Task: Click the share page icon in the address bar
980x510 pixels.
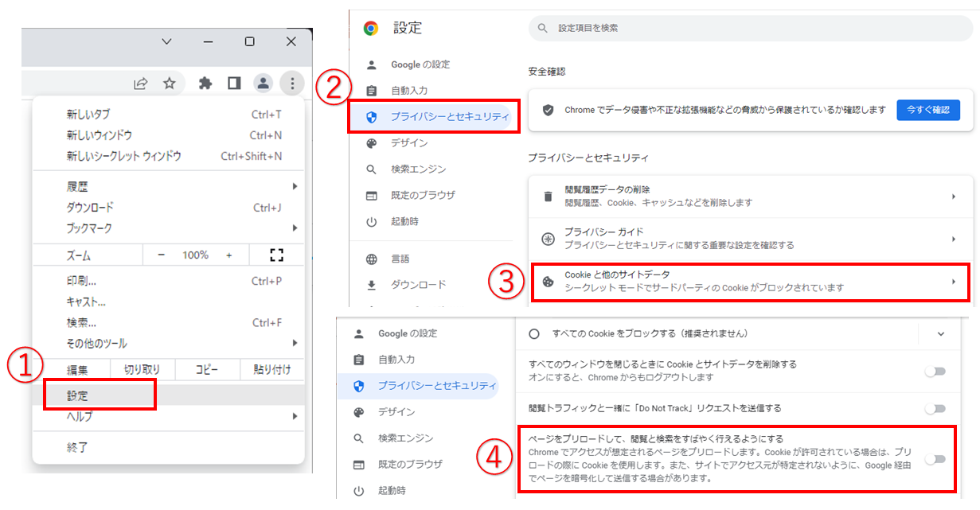Action: 141,83
